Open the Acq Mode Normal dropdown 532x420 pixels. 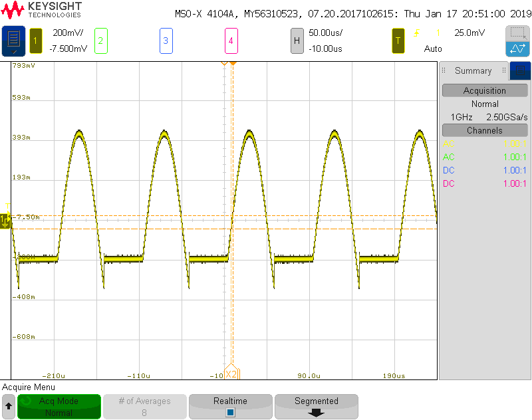click(x=59, y=406)
